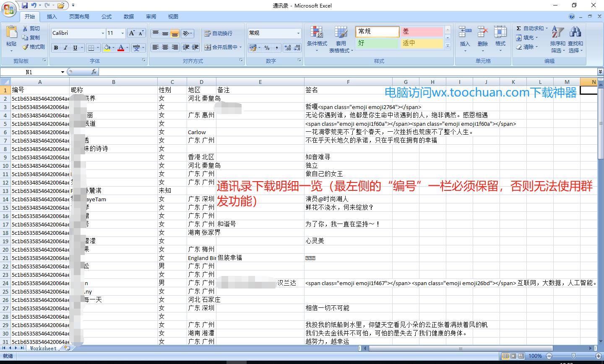Open the Name Box dropdown
This screenshot has height=364, width=604.
(62, 72)
